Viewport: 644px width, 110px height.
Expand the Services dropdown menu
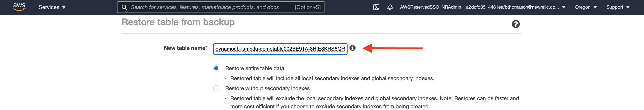52,7
